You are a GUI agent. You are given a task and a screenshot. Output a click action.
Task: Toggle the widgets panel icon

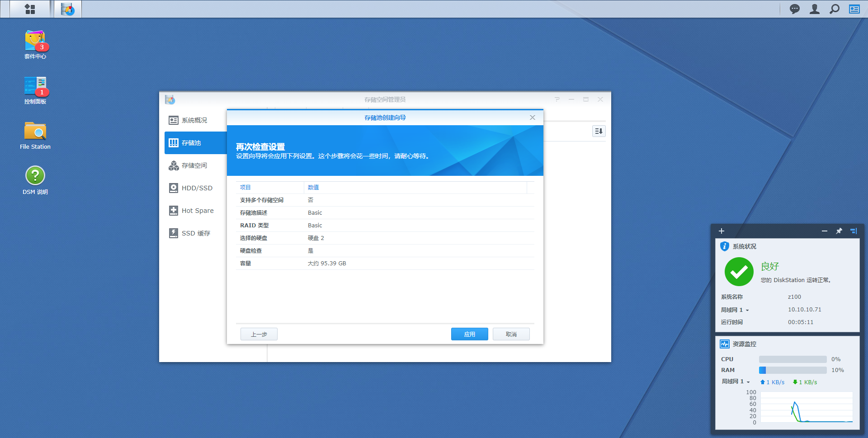(x=854, y=9)
